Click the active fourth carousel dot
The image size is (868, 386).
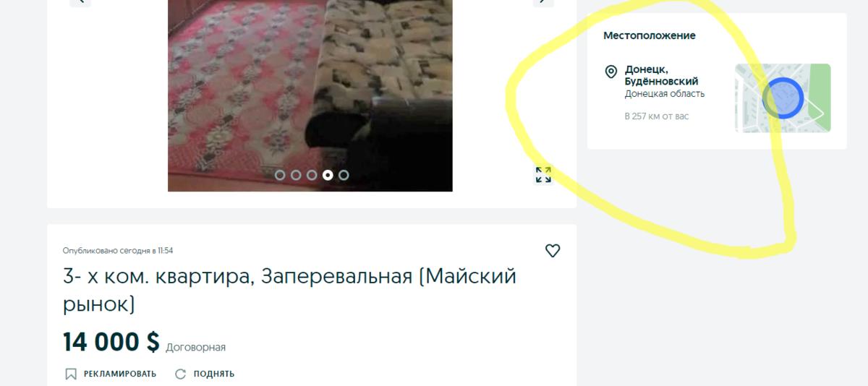328,175
